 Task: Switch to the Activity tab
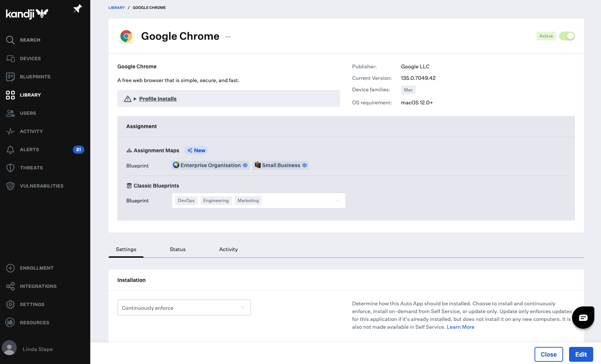click(x=228, y=249)
